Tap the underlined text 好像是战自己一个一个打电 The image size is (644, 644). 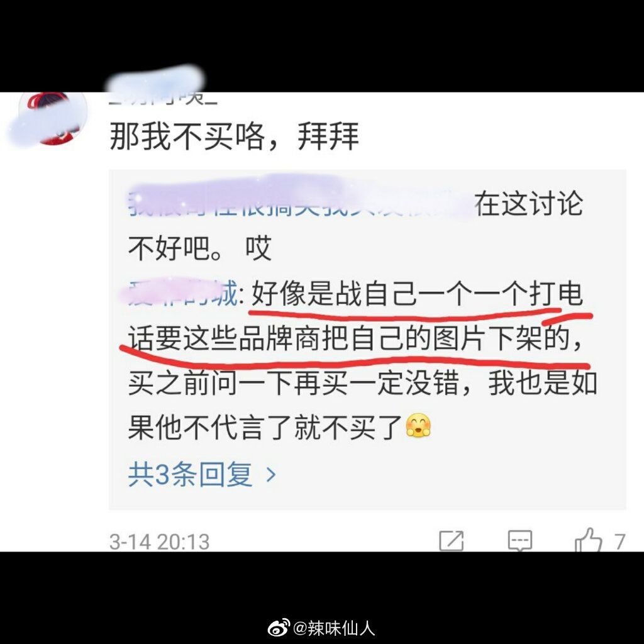(x=417, y=294)
